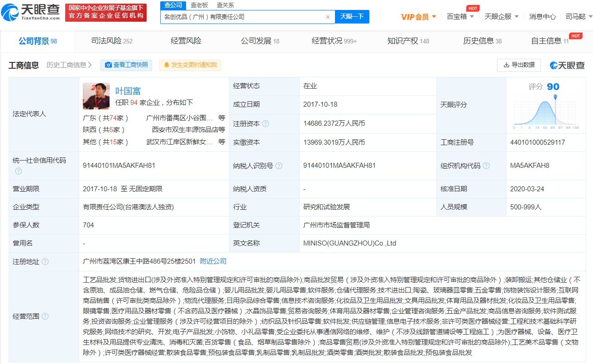Select the English name MINISO(GUANGZHOU)Co.,Ltd
This screenshot has width=593, height=364.
(x=349, y=243)
